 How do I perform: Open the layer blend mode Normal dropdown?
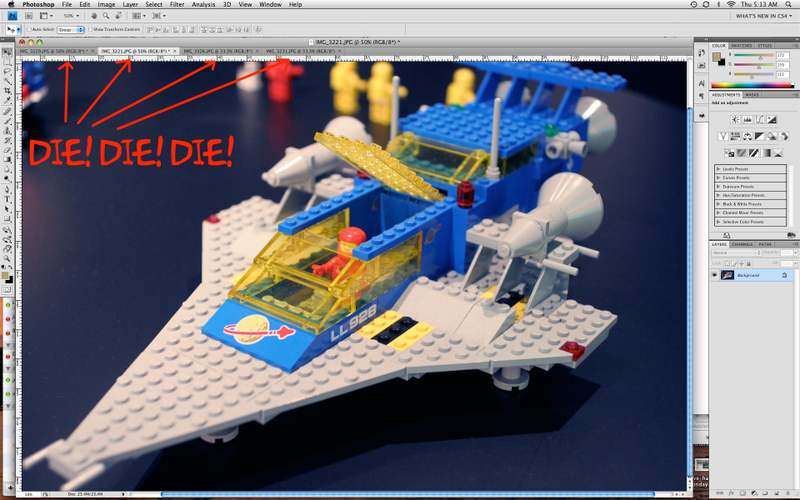(737, 253)
